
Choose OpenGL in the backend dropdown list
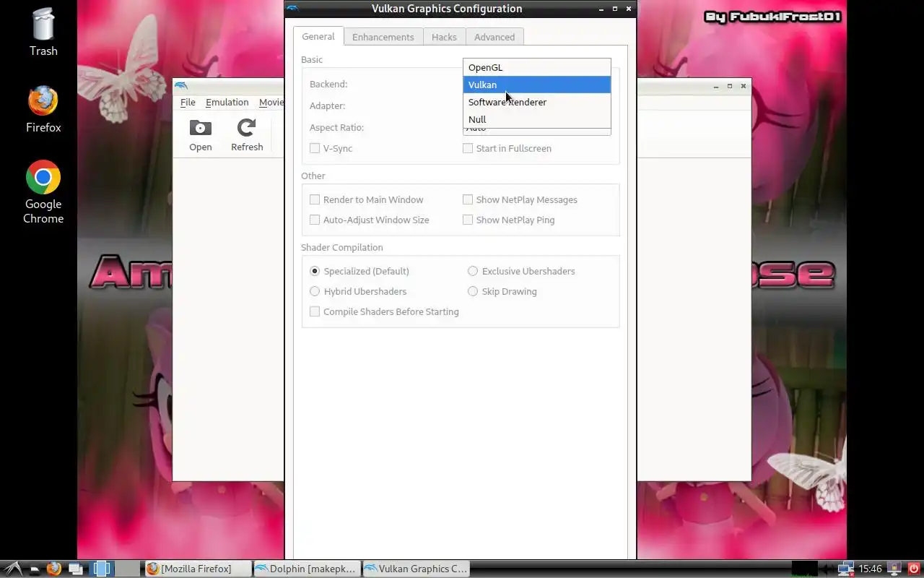coord(537,67)
